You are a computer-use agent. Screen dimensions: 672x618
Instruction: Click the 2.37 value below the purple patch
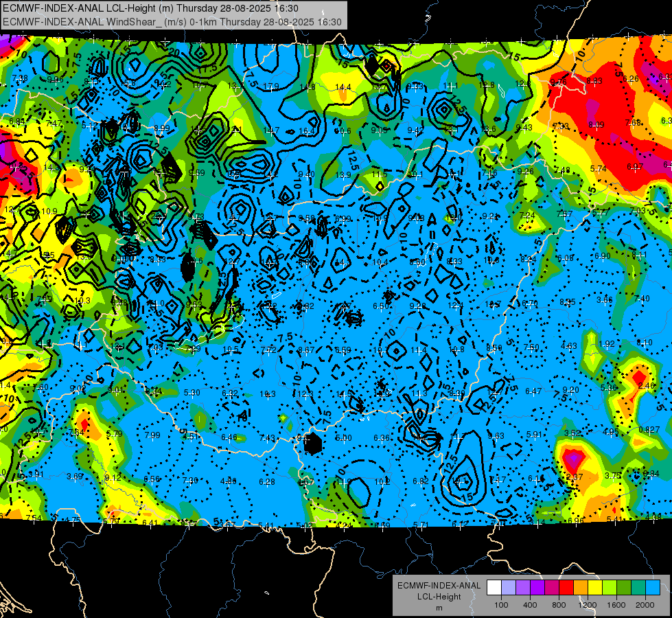[575, 477]
